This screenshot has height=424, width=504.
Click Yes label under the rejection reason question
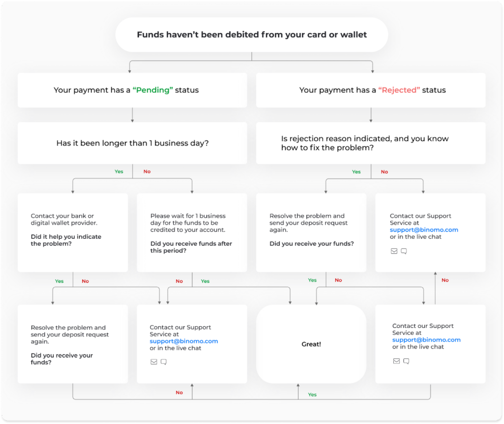356,172
